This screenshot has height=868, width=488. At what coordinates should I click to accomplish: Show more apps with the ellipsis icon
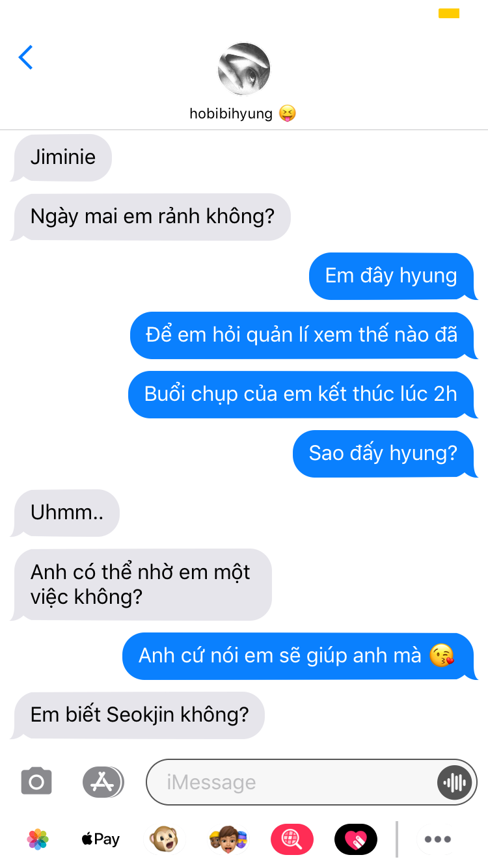pyautogui.click(x=438, y=839)
